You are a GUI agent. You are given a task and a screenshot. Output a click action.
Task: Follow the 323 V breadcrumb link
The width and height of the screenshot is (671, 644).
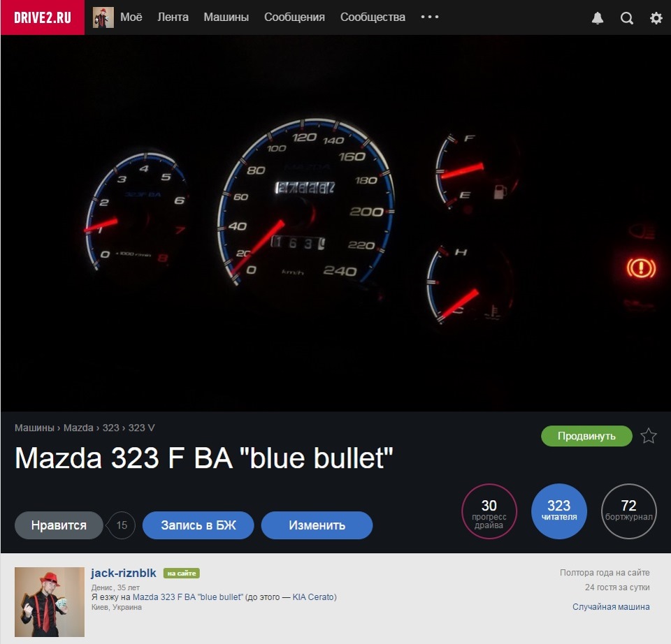pyautogui.click(x=142, y=427)
